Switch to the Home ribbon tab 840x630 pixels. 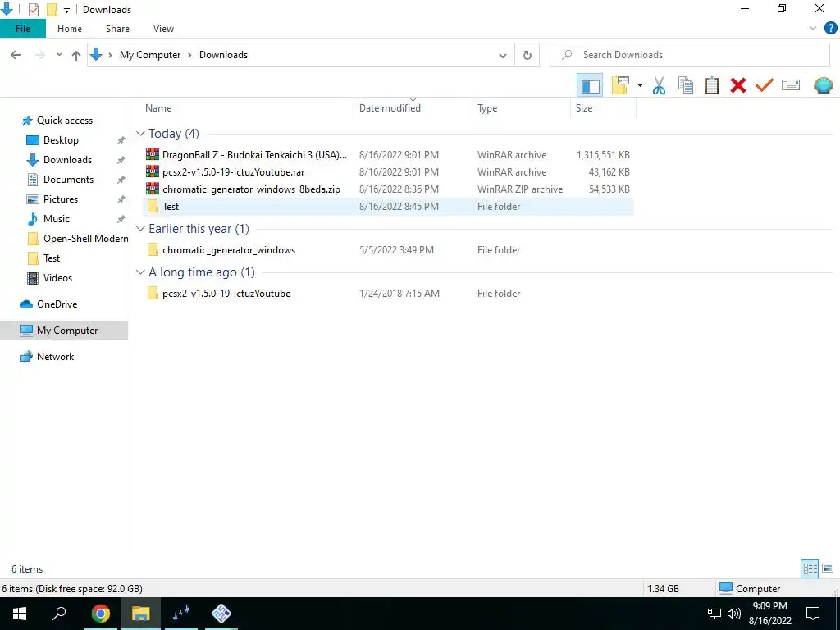click(x=70, y=29)
